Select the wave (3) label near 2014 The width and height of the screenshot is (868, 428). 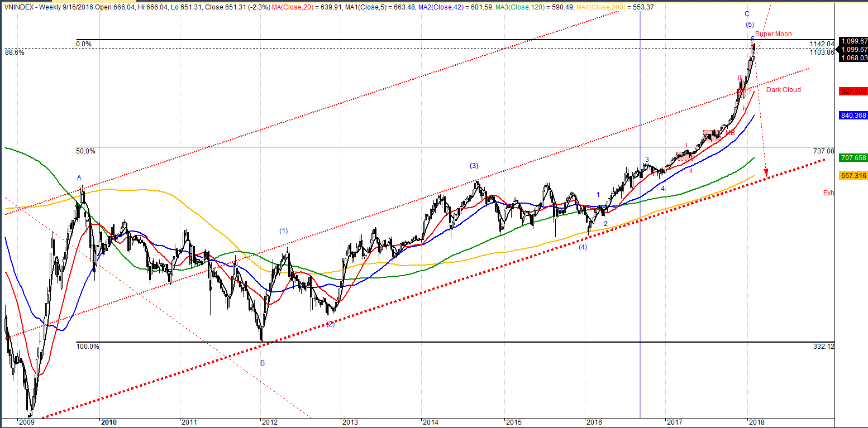click(x=474, y=166)
